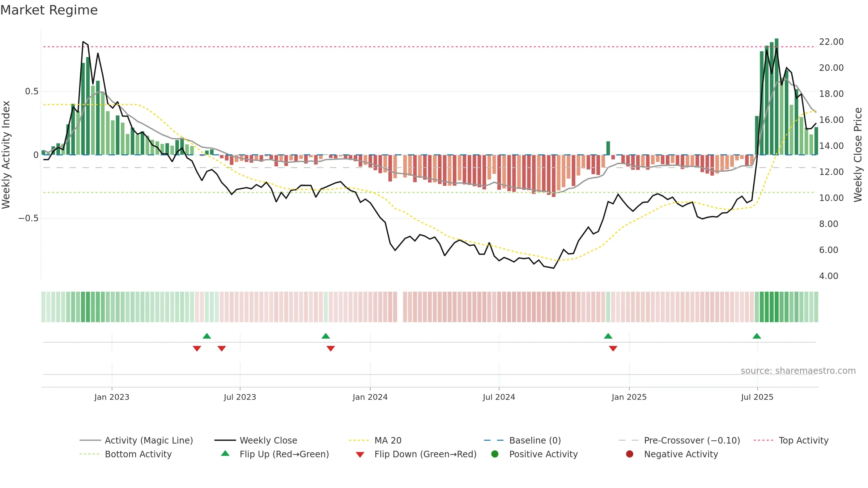Click the Jan 2025 x-axis label
868x488 pixels.
[x=629, y=397]
